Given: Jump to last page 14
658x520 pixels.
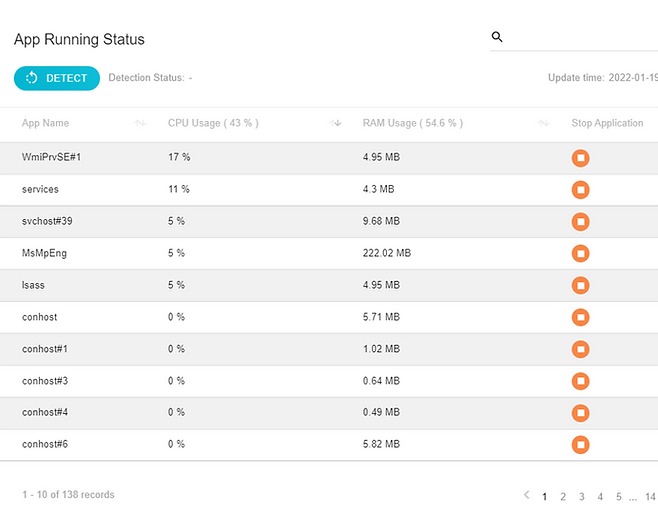Looking at the screenshot, I should (650, 497).
